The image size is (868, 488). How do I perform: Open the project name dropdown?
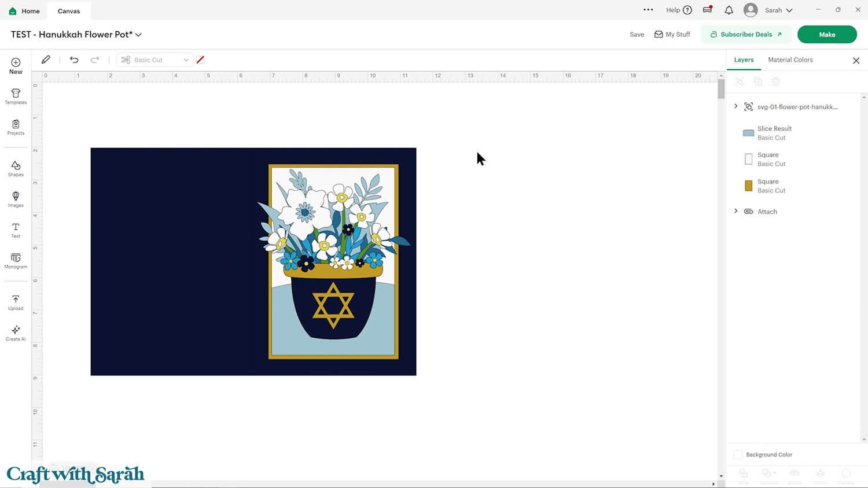(x=138, y=35)
